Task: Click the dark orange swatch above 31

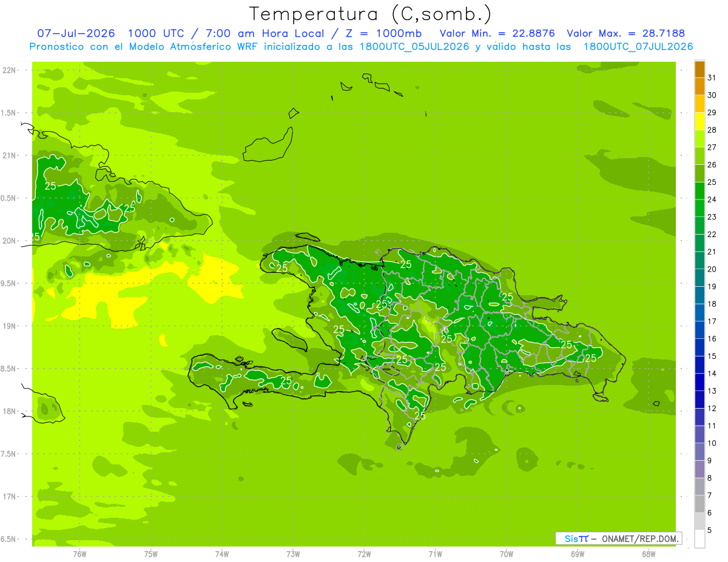Action: (699, 69)
